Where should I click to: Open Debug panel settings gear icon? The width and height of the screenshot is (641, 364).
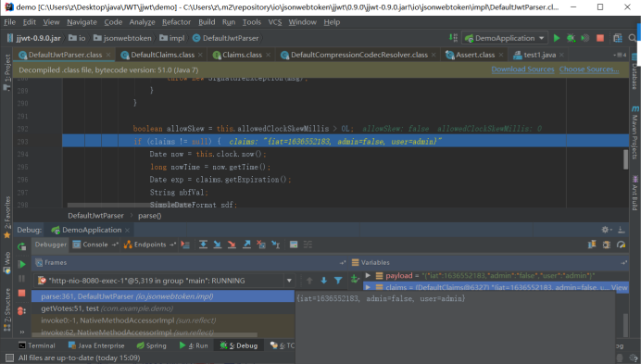click(x=606, y=230)
